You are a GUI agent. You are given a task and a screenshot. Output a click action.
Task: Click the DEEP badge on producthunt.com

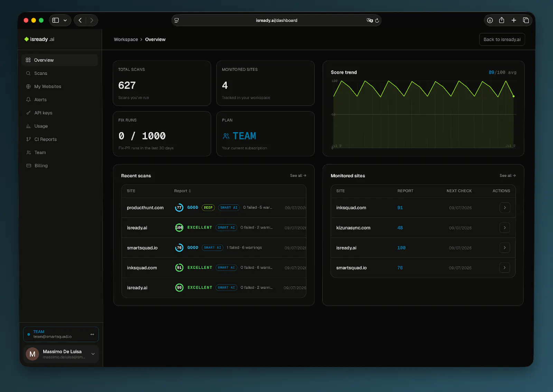coord(208,208)
